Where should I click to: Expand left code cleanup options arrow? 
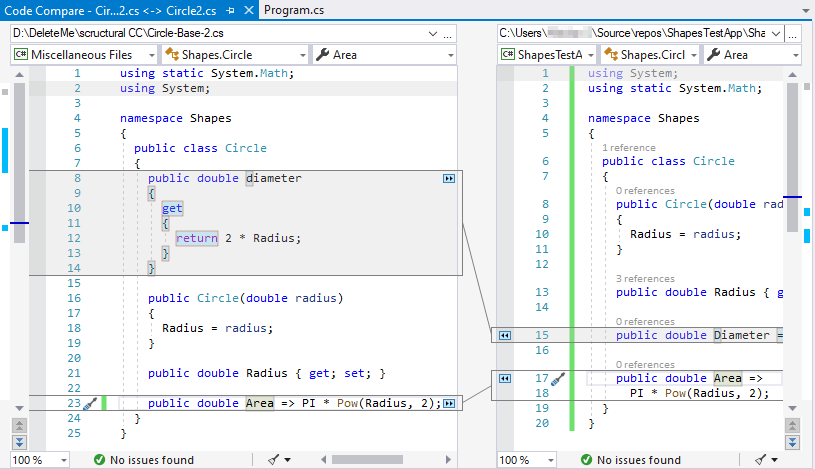click(287, 460)
